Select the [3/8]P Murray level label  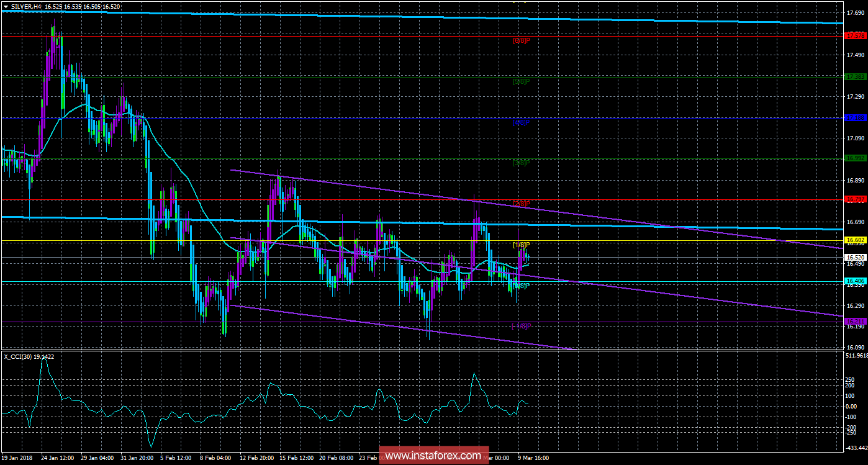[522, 163]
